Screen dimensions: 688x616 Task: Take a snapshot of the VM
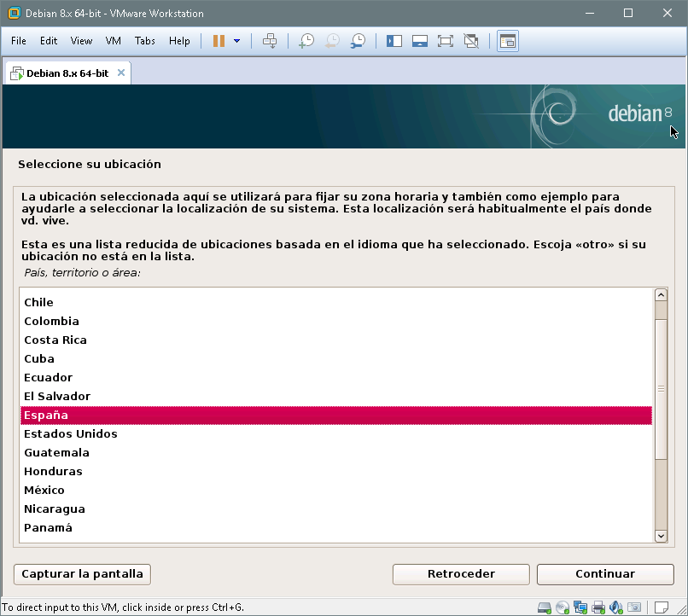click(306, 41)
